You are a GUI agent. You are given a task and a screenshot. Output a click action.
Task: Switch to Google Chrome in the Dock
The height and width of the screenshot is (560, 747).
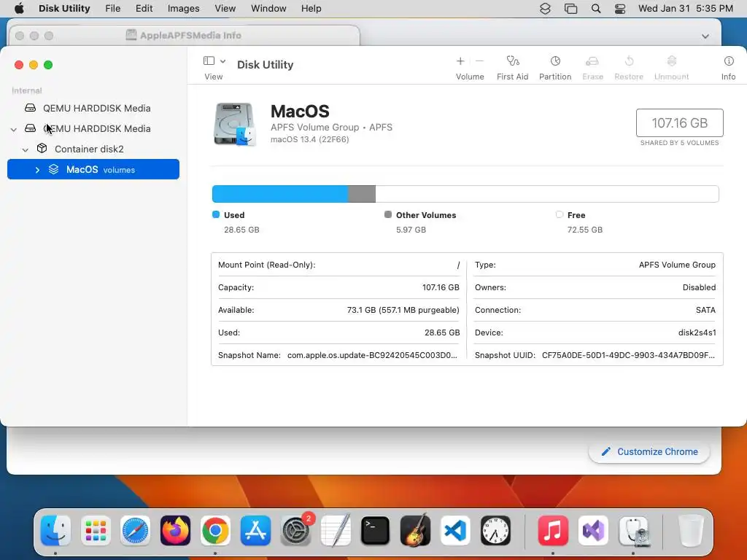click(x=215, y=531)
